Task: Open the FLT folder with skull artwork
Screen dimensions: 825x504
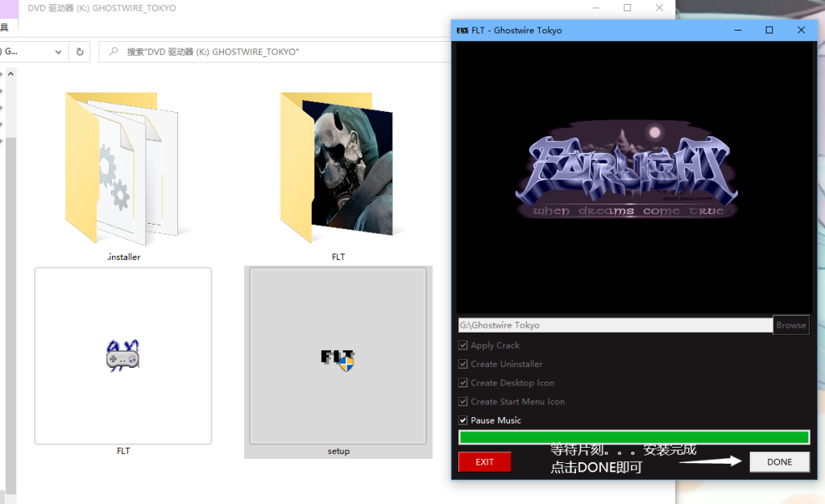Action: (x=338, y=167)
